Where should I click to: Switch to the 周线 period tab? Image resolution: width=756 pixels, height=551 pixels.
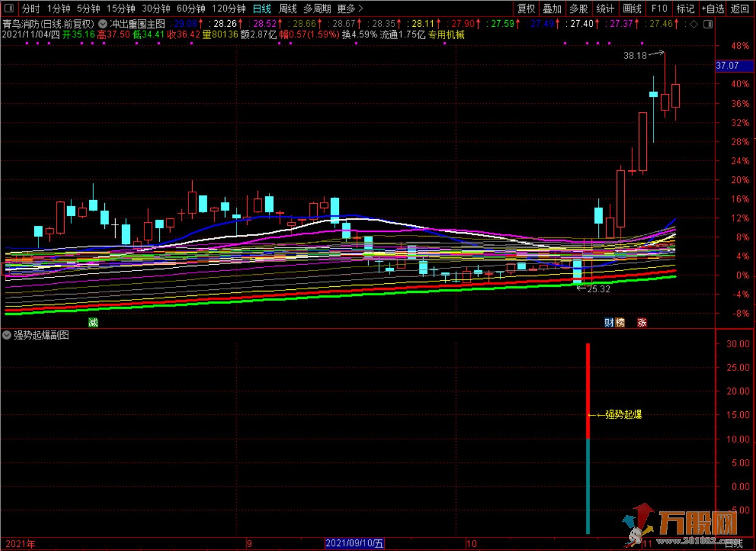[287, 9]
